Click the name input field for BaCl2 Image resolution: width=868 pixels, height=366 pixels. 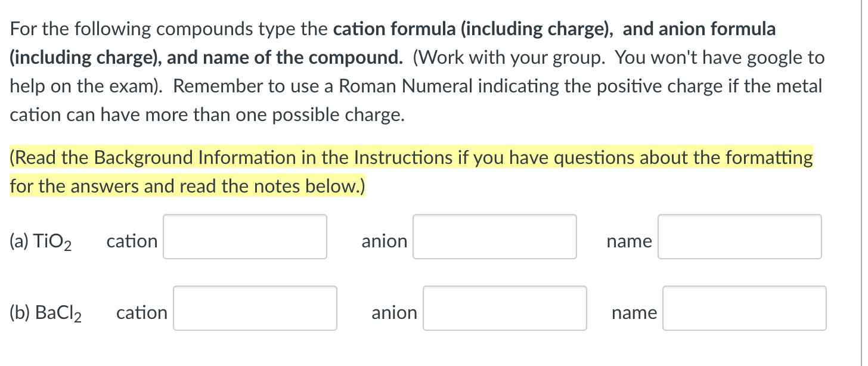tap(744, 308)
